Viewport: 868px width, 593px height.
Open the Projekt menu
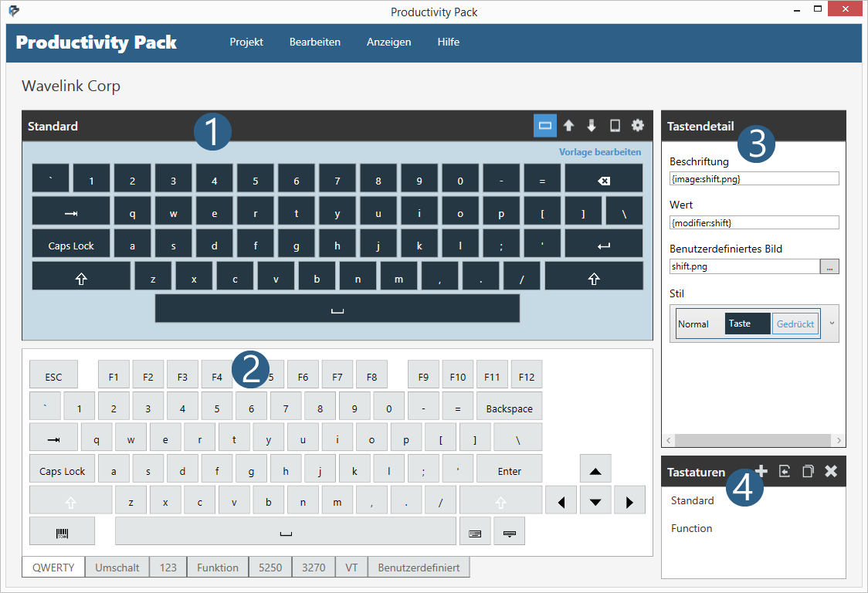246,42
